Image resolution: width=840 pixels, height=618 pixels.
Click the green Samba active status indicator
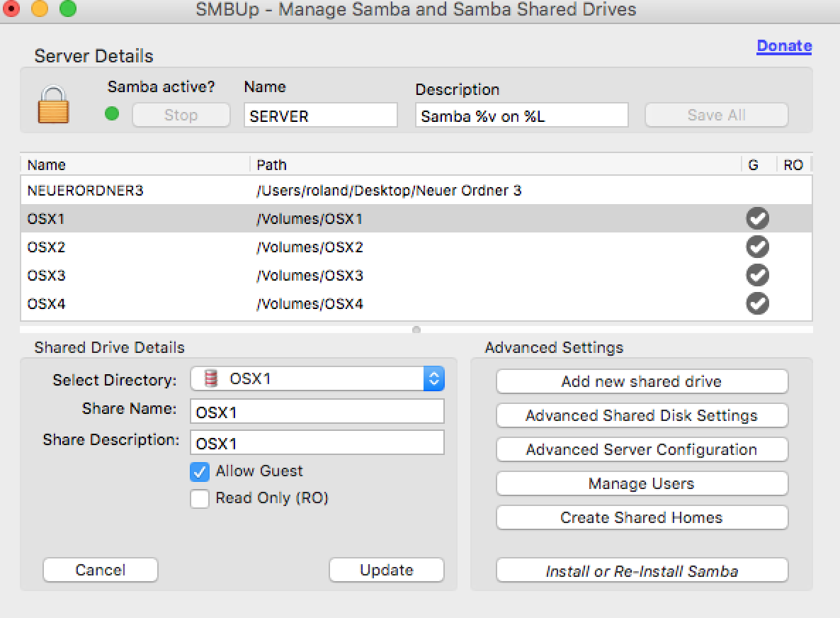[112, 113]
